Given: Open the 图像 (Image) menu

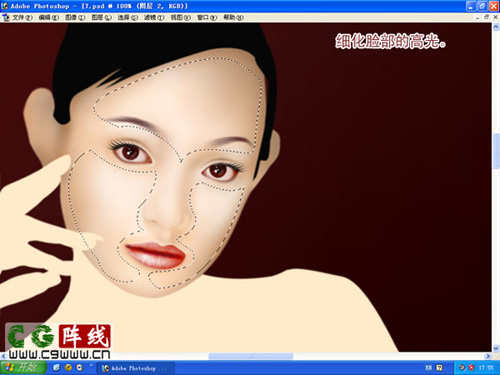Looking at the screenshot, I should [75, 17].
